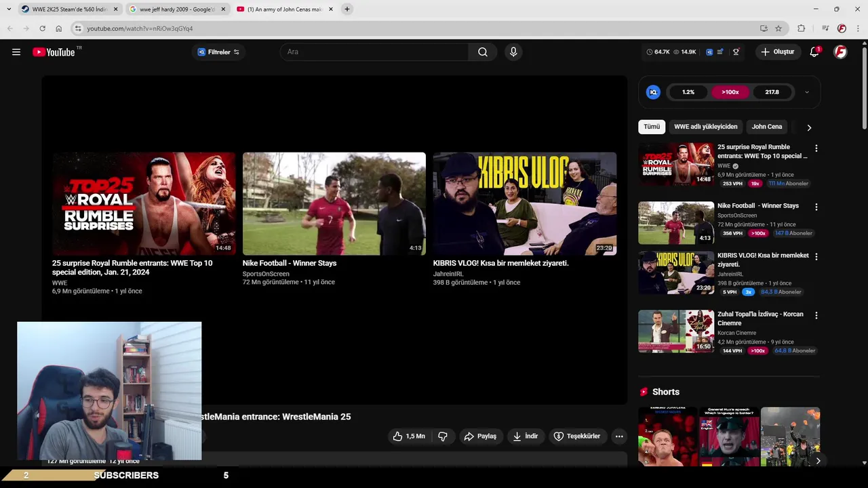Screen dimensions: 868x488
Task: Open end-screen title 'Nike Football - Winner Stays'
Action: (290, 263)
